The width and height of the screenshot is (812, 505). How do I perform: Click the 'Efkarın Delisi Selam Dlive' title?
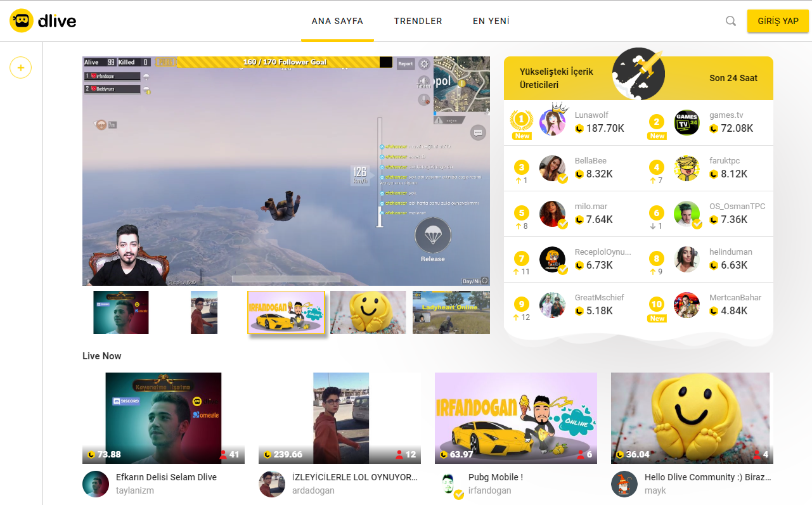[166, 477]
